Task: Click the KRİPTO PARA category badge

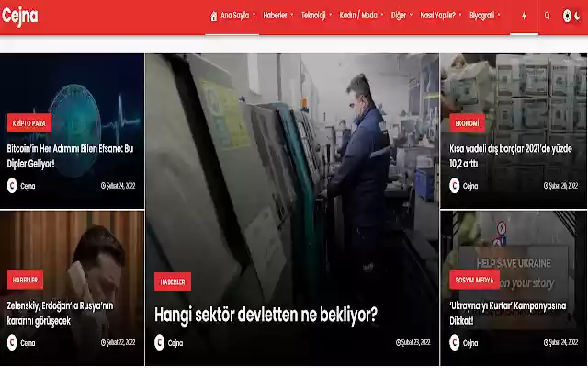Action: 29,123
